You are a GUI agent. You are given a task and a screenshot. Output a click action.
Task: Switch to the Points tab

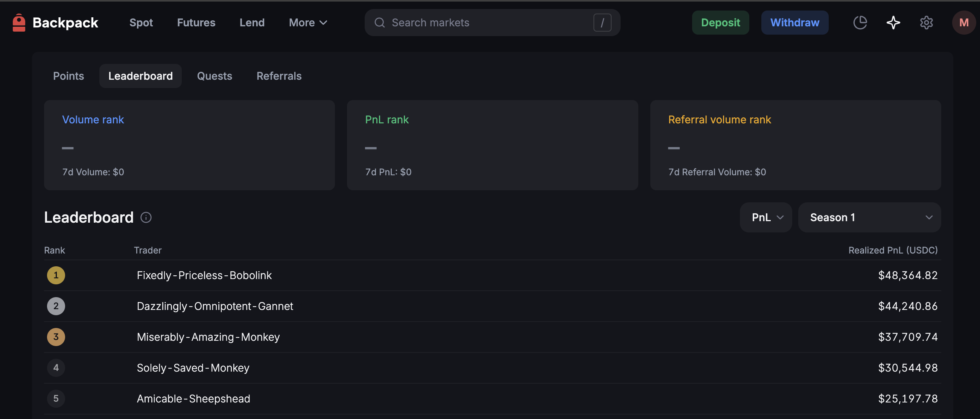click(68, 76)
